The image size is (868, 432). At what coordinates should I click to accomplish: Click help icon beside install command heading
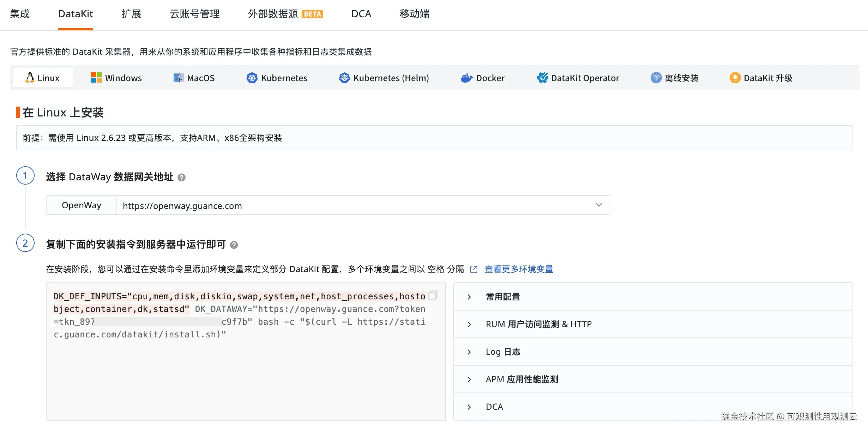[x=234, y=245]
